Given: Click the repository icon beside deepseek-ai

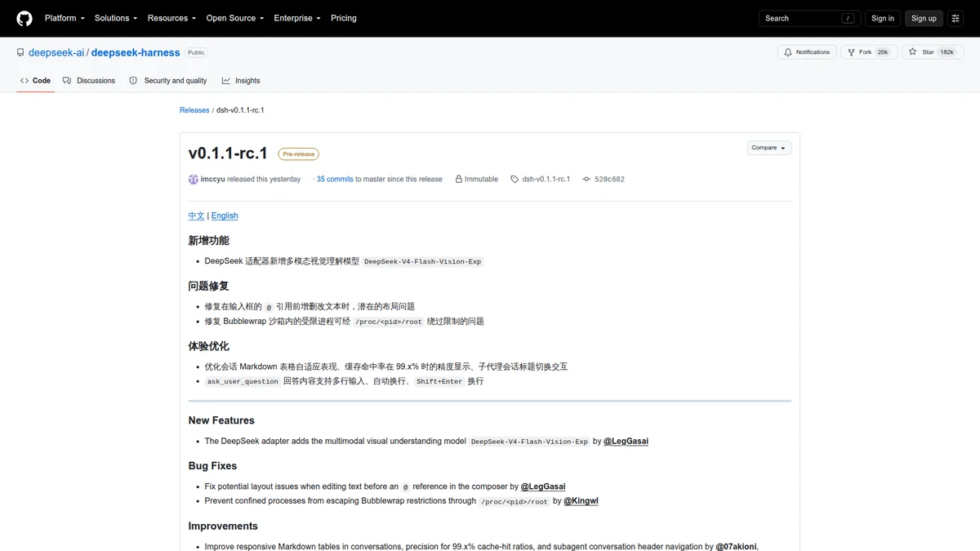Looking at the screenshot, I should tap(20, 52).
